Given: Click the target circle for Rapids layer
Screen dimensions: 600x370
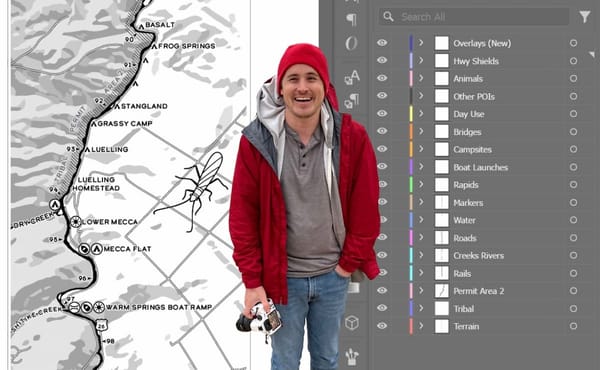Looking at the screenshot, I should (x=573, y=184).
